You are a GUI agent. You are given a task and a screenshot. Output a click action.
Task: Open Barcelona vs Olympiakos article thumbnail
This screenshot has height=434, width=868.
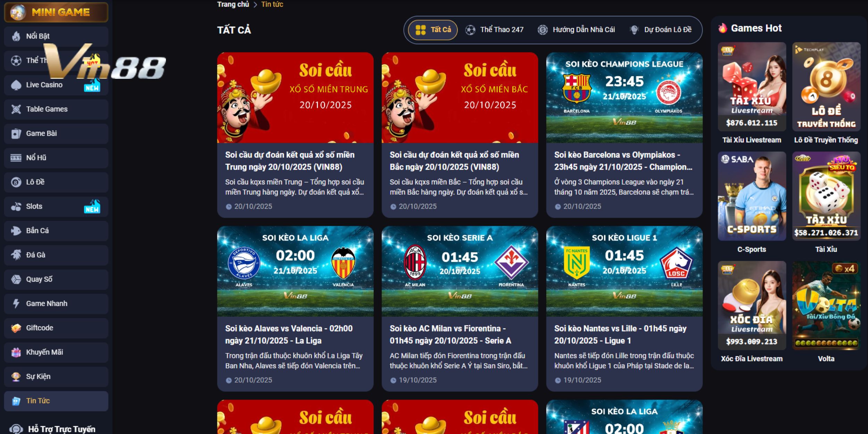click(x=624, y=98)
